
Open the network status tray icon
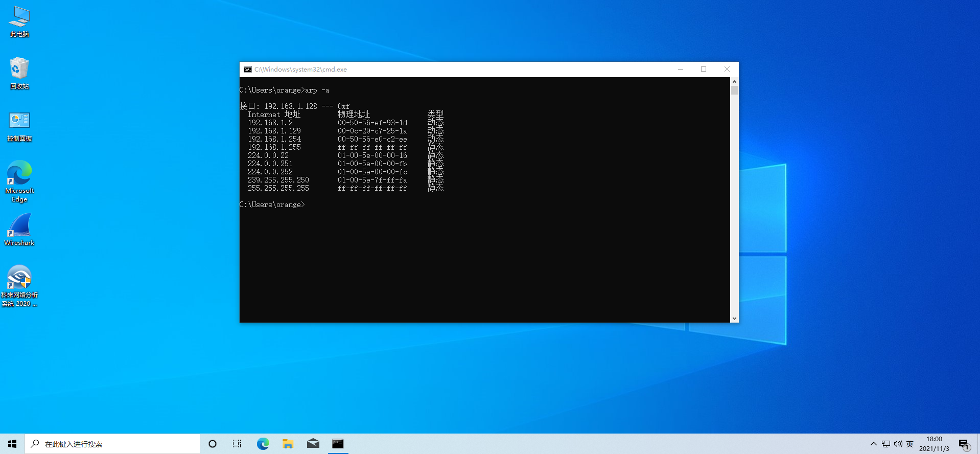886,444
